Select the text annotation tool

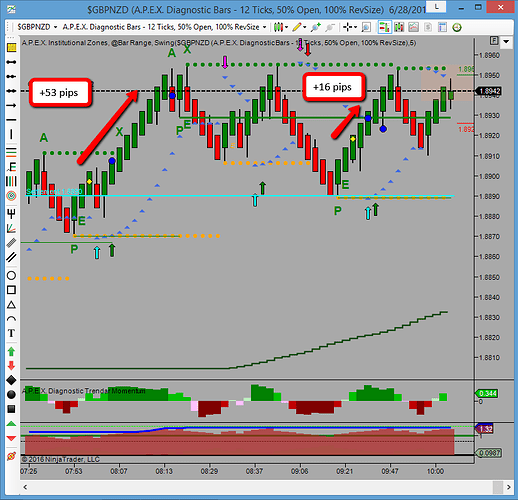pyautogui.click(x=11, y=333)
